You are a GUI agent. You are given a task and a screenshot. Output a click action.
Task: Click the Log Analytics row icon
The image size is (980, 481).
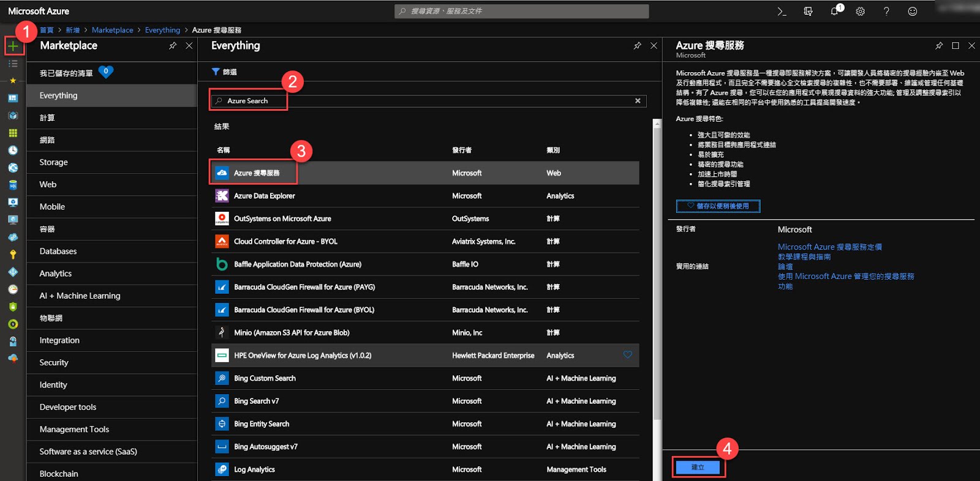tap(222, 469)
